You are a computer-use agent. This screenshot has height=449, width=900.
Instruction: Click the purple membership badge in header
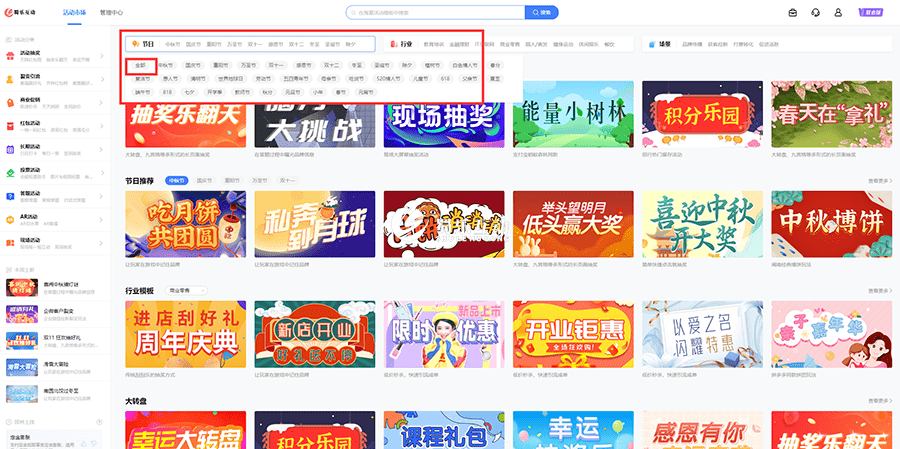[x=870, y=12]
